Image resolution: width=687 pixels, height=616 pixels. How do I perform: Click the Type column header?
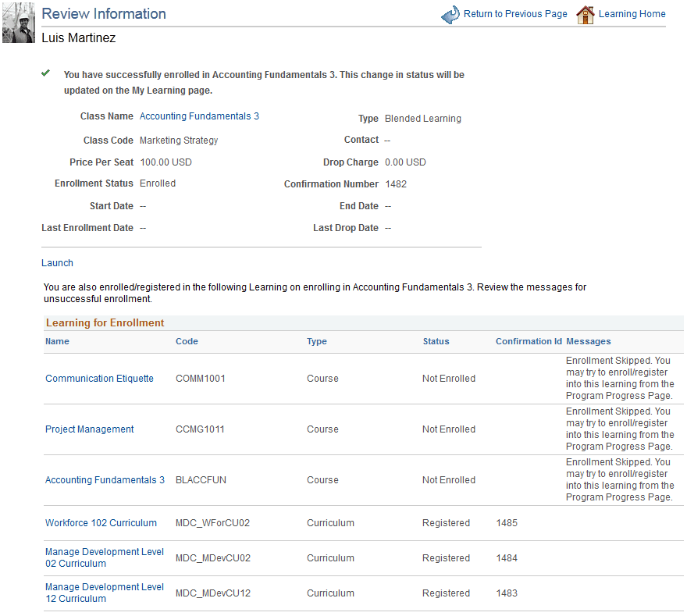tap(317, 341)
